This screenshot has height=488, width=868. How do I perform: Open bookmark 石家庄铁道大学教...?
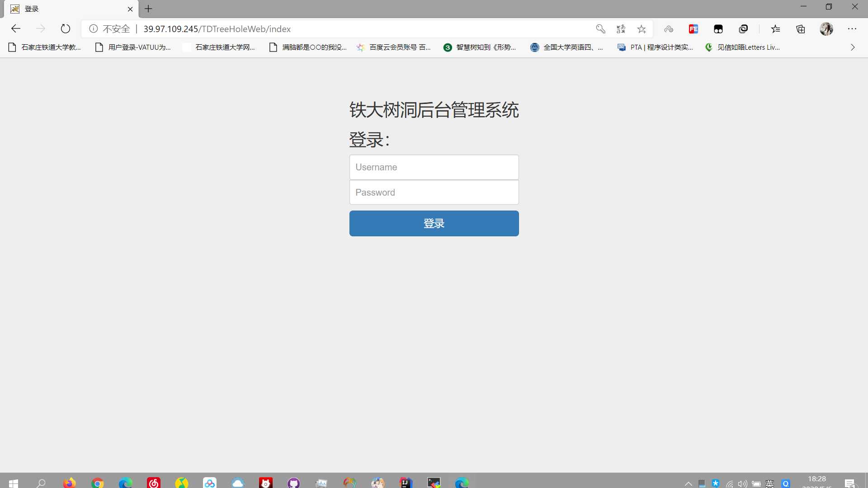pyautogui.click(x=45, y=47)
